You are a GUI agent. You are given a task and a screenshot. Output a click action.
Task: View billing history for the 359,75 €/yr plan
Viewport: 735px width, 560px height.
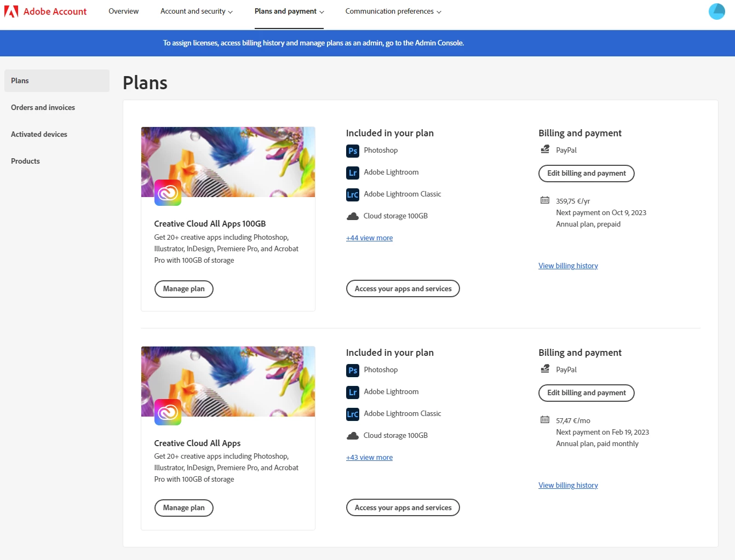click(x=568, y=266)
